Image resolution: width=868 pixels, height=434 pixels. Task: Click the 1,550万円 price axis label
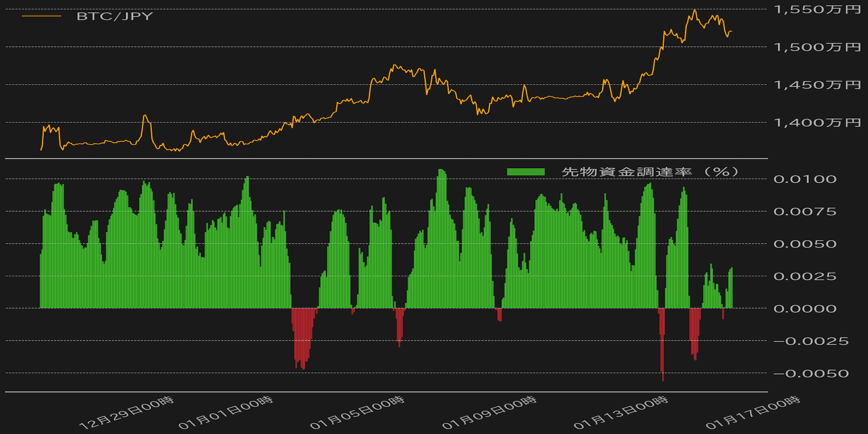(x=817, y=10)
